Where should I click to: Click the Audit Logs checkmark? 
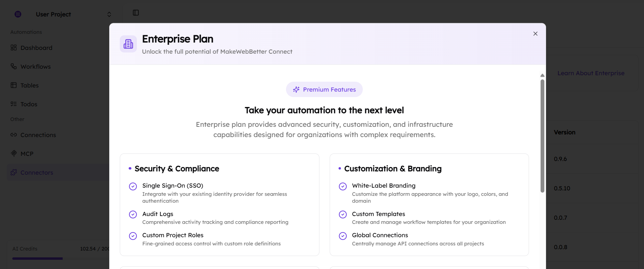click(133, 214)
